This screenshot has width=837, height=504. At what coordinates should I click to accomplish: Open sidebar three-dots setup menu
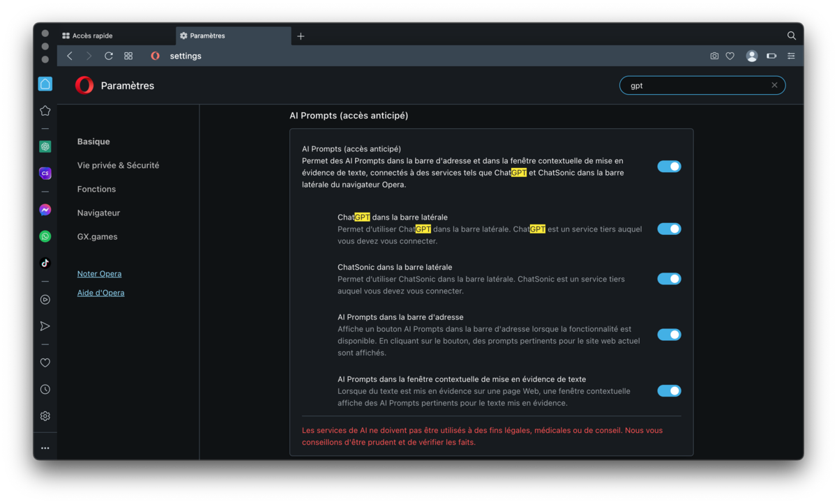(45, 448)
